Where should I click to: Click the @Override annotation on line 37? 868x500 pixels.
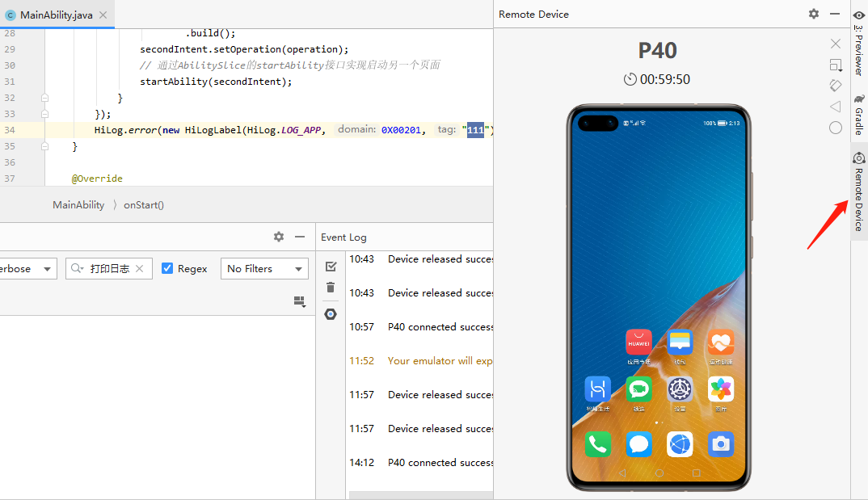coord(97,179)
